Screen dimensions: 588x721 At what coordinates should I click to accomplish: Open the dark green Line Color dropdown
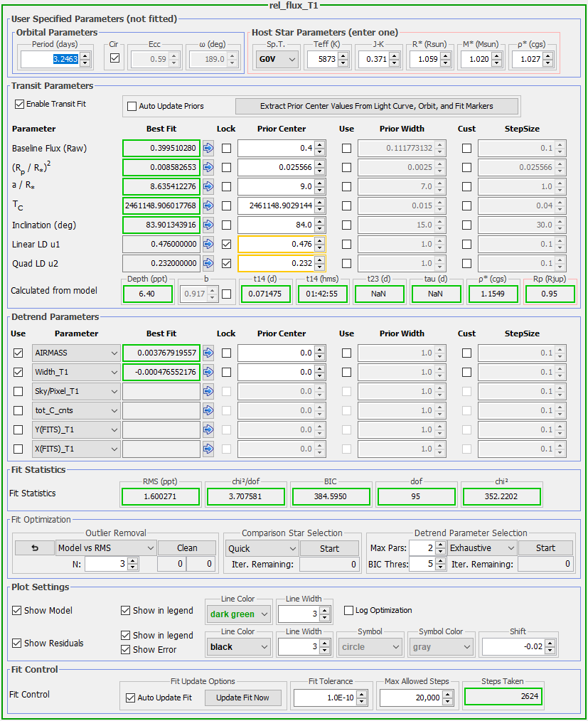[x=238, y=614]
